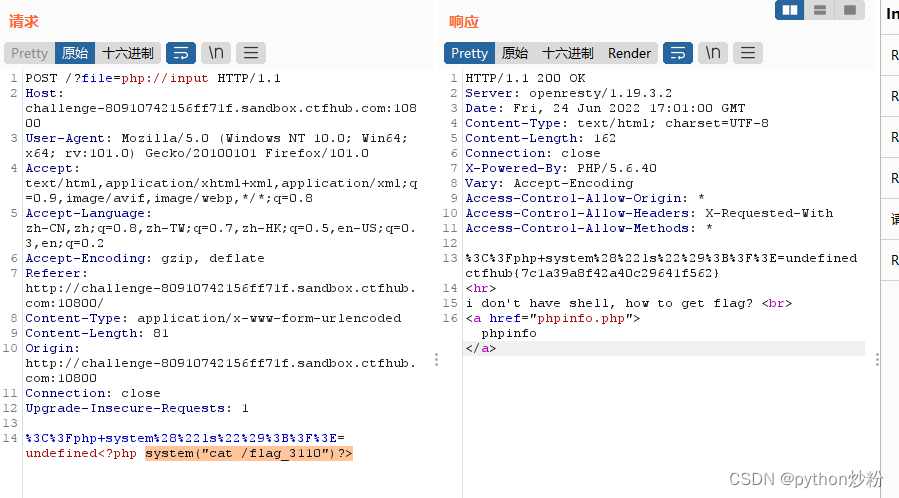Click the Accept-Encoding: gzip, deflate header
The height and width of the screenshot is (498, 899).
pos(144,258)
